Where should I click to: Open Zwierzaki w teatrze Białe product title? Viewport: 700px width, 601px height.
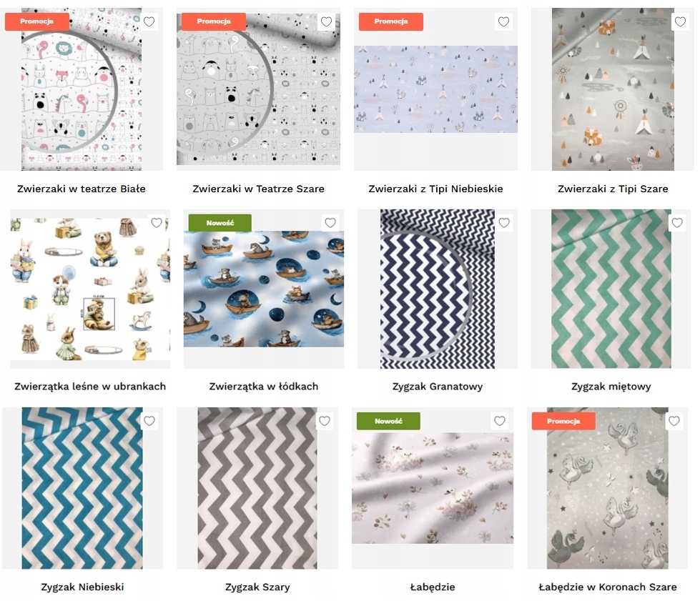[x=82, y=189]
